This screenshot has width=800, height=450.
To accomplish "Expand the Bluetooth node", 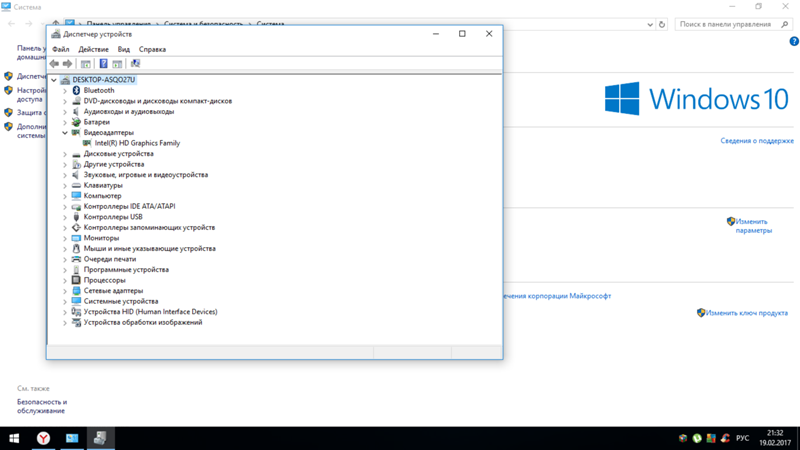I will (65, 91).
